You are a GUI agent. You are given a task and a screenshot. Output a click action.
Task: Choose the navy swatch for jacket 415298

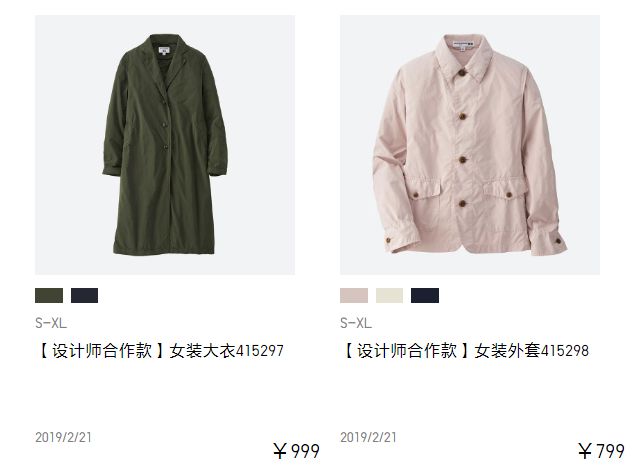coord(425,295)
